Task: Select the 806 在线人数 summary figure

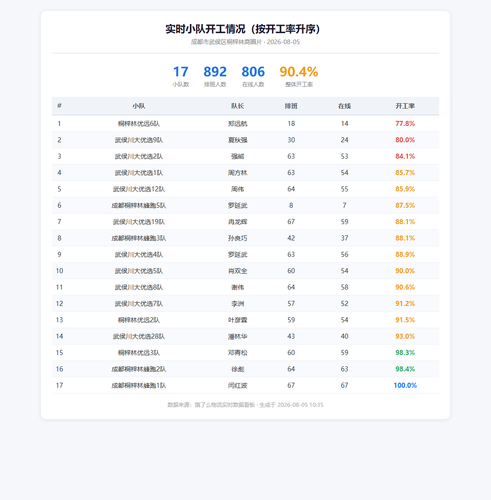Action: point(253,76)
